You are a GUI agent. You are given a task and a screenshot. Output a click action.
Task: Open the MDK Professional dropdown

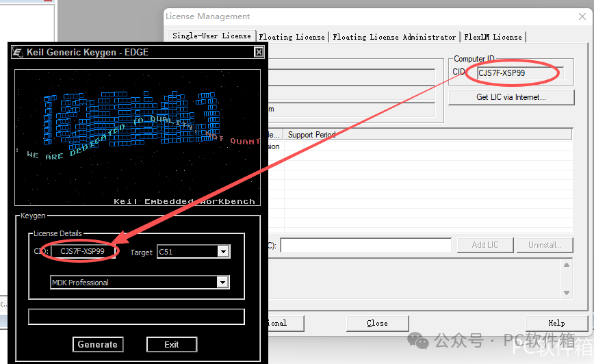223,282
